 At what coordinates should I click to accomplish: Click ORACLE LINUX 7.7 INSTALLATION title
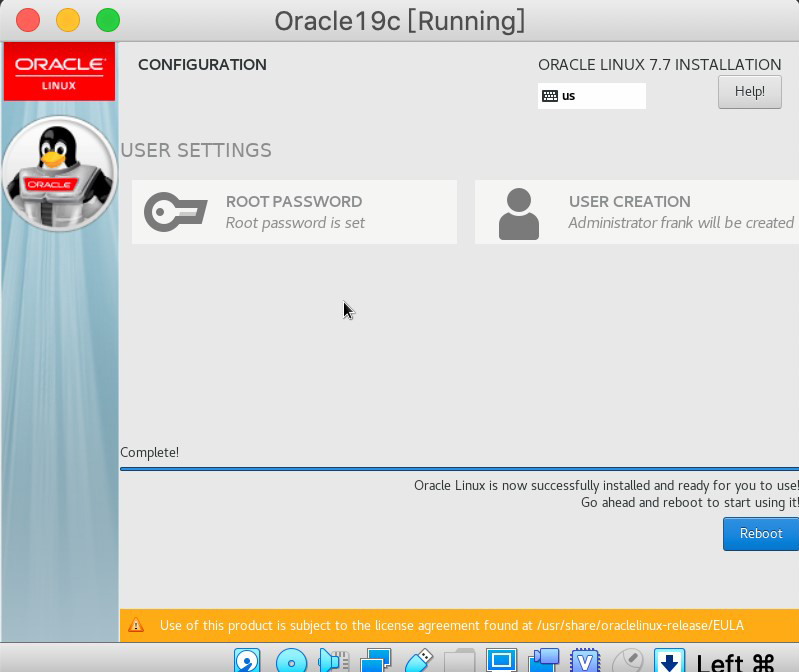pyautogui.click(x=659, y=65)
